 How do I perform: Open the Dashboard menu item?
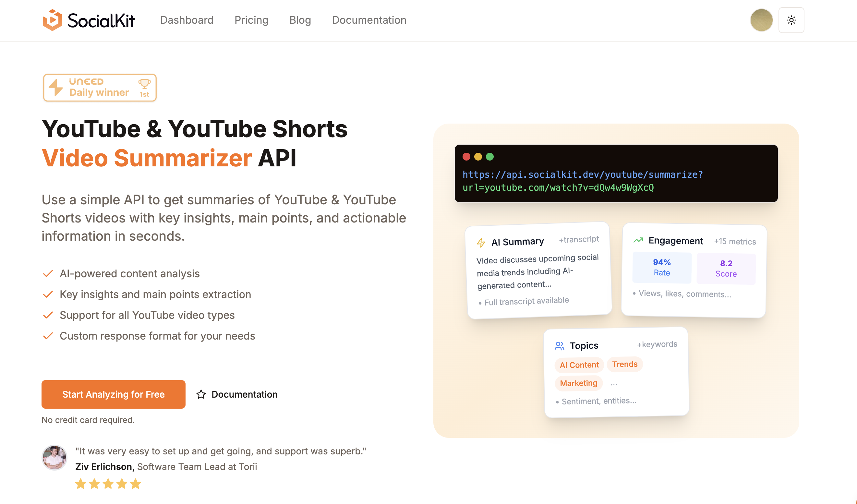coord(187,20)
